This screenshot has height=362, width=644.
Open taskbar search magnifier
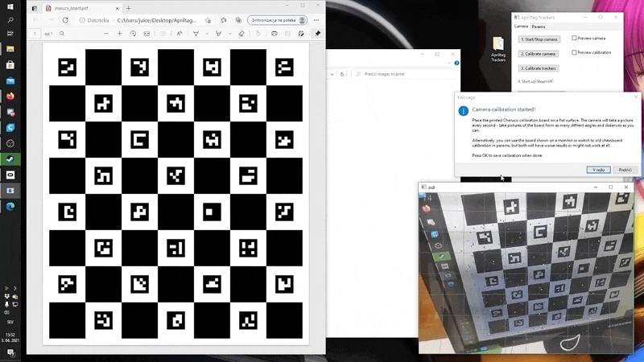pyautogui.click(x=10, y=19)
